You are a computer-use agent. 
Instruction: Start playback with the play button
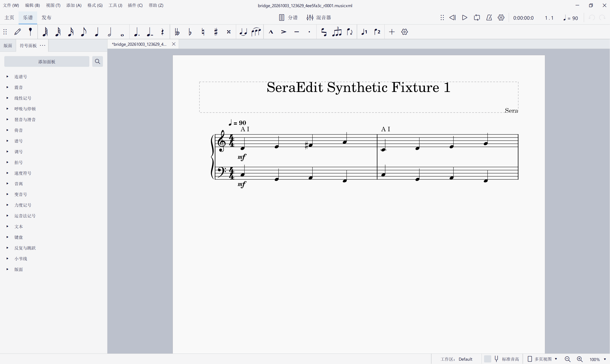click(465, 18)
